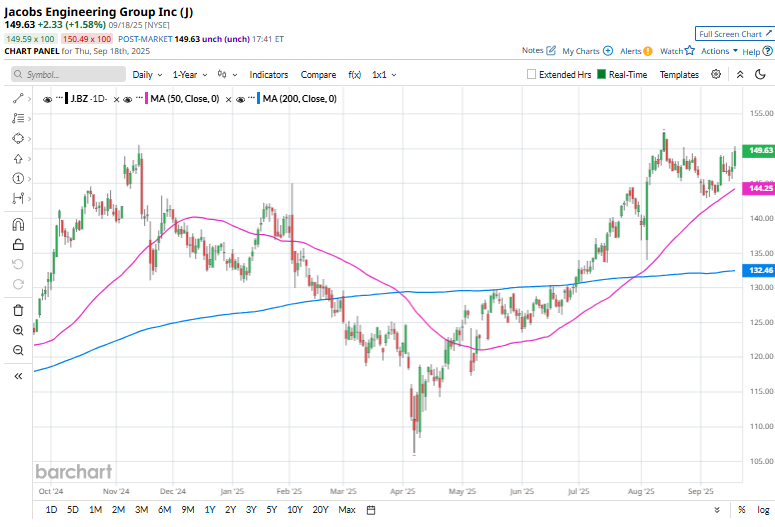The width and height of the screenshot is (775, 527).
Task: Delete drawings with the trash icon
Action: 18,310
